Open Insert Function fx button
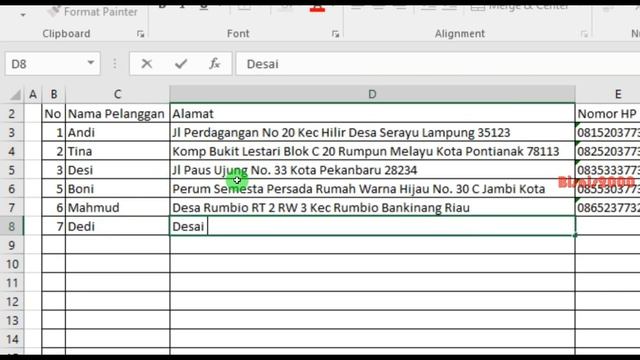This screenshot has width=640, height=360. click(215, 64)
